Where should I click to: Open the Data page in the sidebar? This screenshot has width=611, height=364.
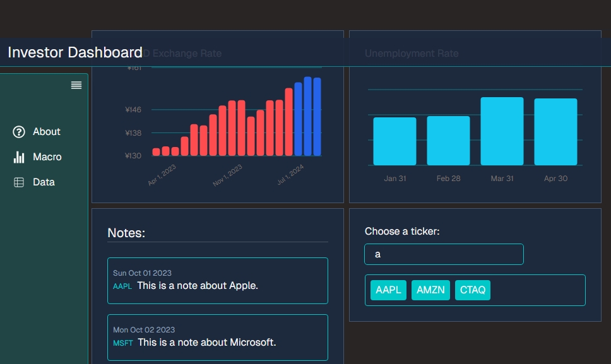click(x=44, y=182)
